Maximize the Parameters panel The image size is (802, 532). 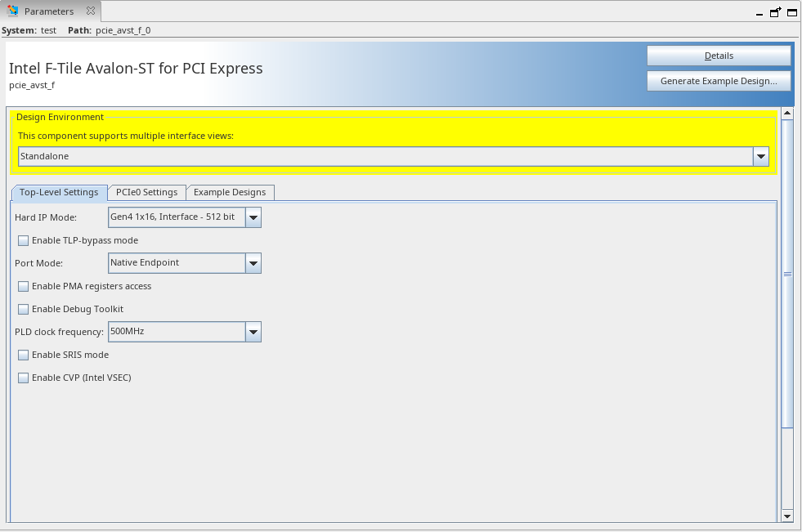[791, 12]
